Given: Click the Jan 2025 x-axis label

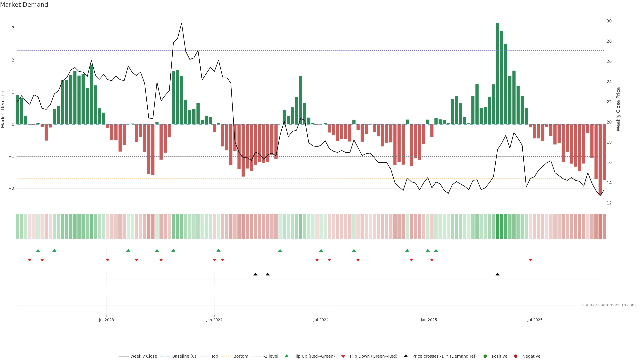Looking at the screenshot, I should tap(429, 320).
